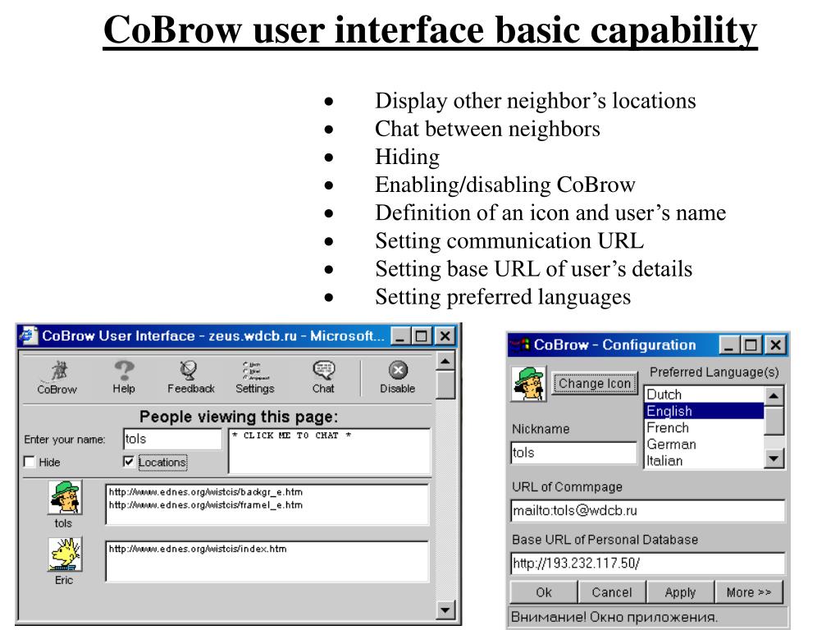This screenshot has height=630, width=840.
Task: Click the CoBrow User Interface title bar icon
Action: (x=29, y=336)
